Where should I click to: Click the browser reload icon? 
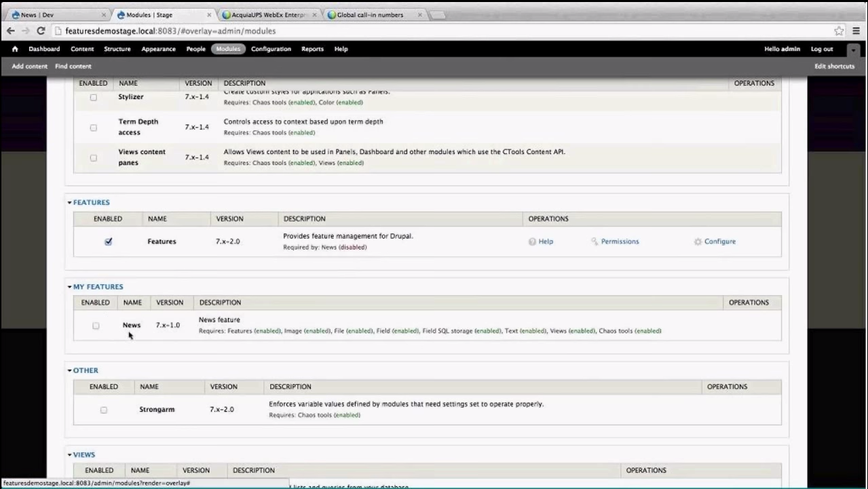click(41, 31)
